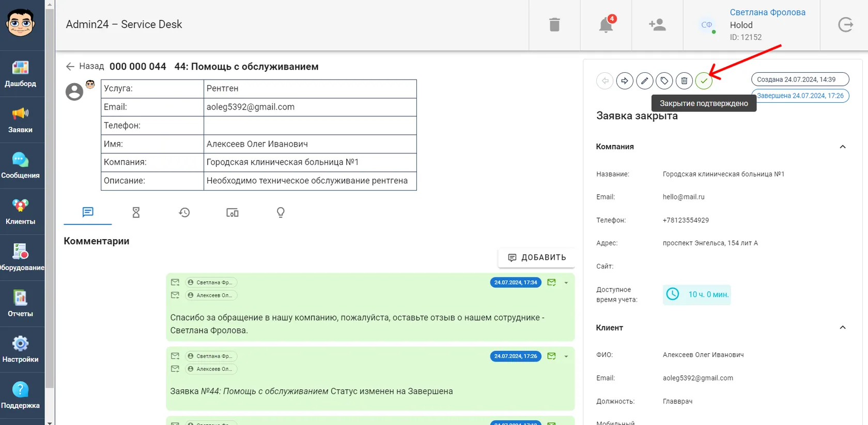Go to Заявки in the sidebar

[21, 120]
